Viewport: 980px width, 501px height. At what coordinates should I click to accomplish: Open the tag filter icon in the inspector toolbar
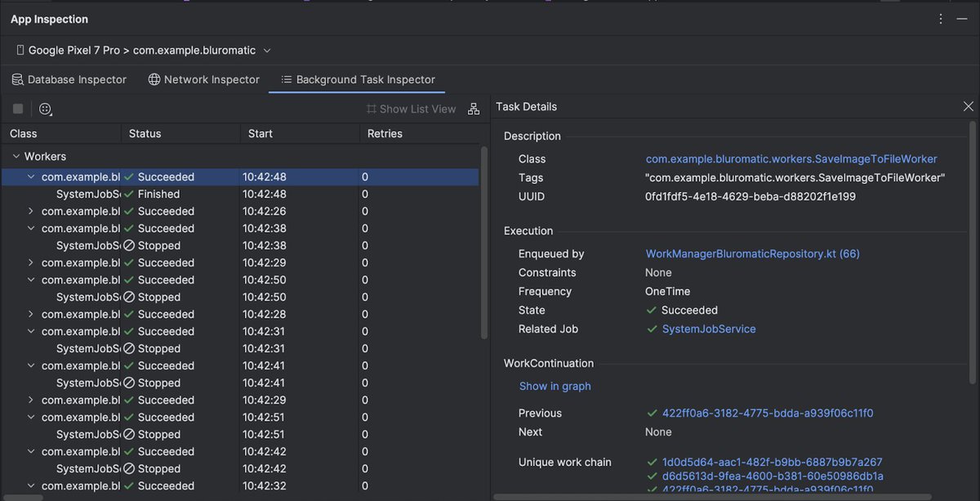point(45,108)
